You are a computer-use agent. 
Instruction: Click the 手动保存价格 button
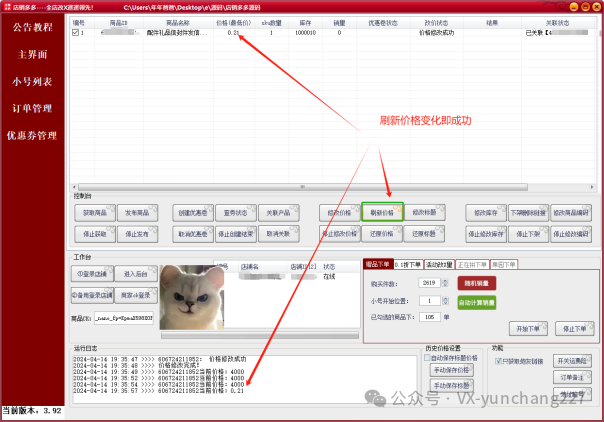pos(451,370)
